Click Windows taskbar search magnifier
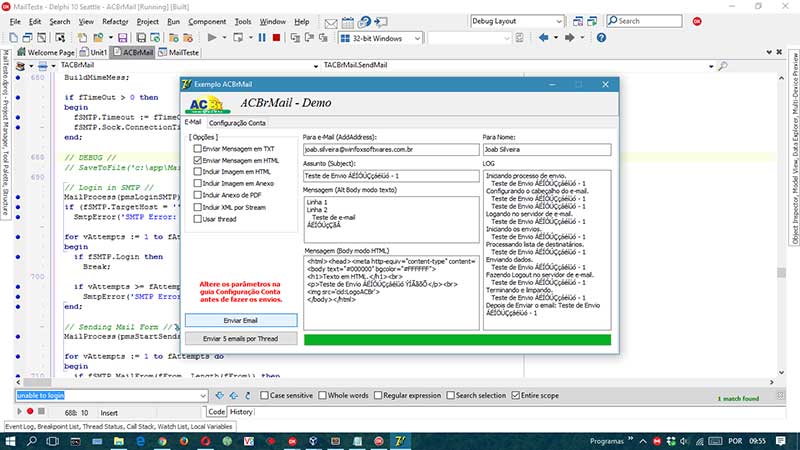The height and width of the screenshot is (450, 800). (x=31, y=441)
